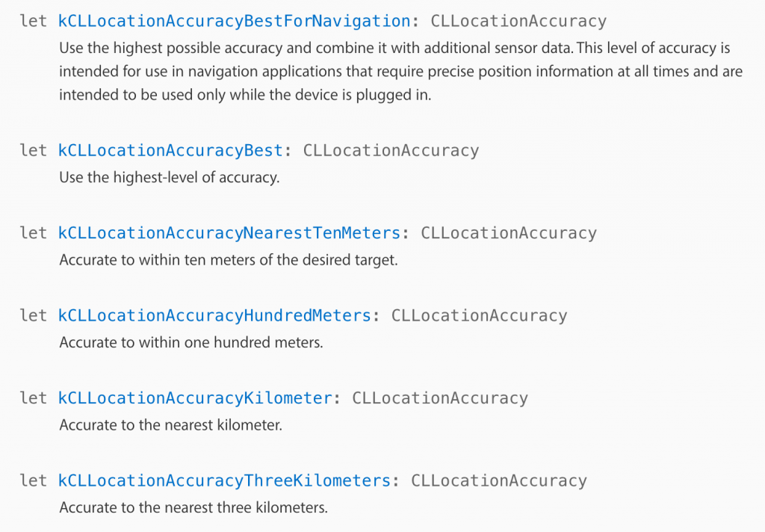Open the kCLLocationAccuracyHundredMeters link
Image resolution: width=765 pixels, height=532 pixels.
pos(214,315)
